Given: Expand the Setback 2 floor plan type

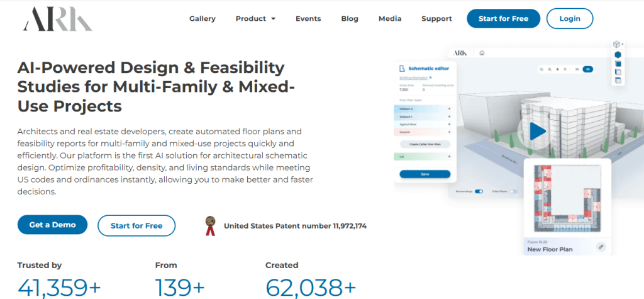Looking at the screenshot, I should (x=449, y=109).
